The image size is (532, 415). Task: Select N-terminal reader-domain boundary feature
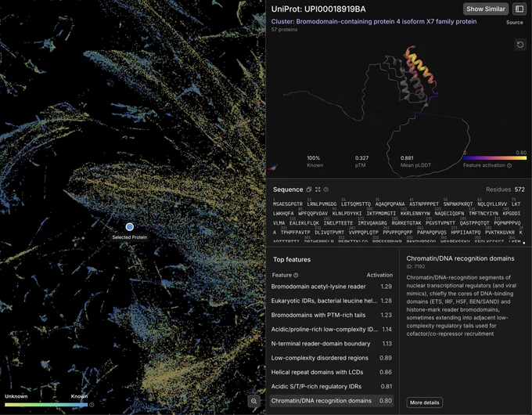(x=332, y=344)
